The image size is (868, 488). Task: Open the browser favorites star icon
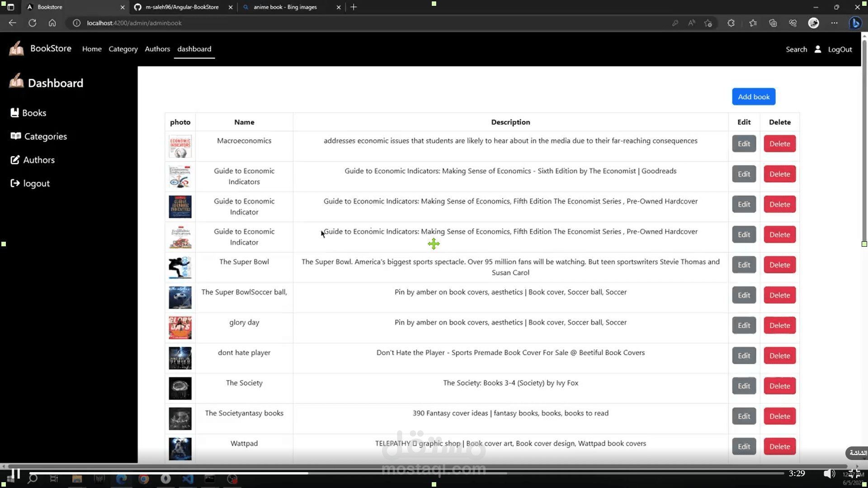pos(753,23)
